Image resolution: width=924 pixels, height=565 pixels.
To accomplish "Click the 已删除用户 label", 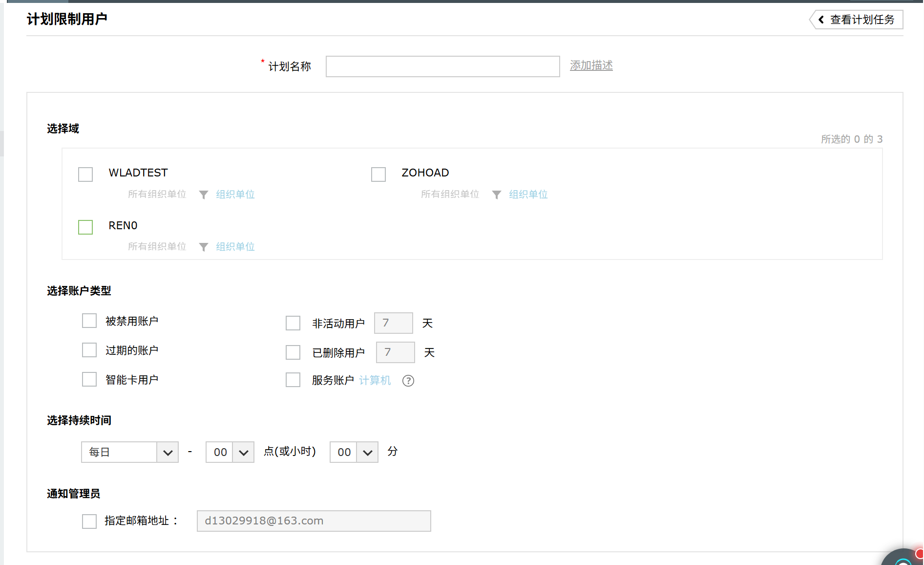I will coord(338,353).
